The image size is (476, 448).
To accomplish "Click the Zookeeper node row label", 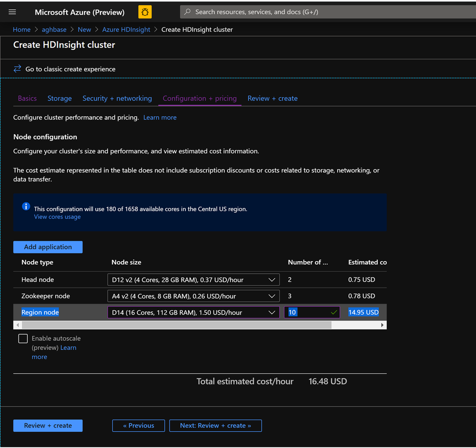I will 46,296.
